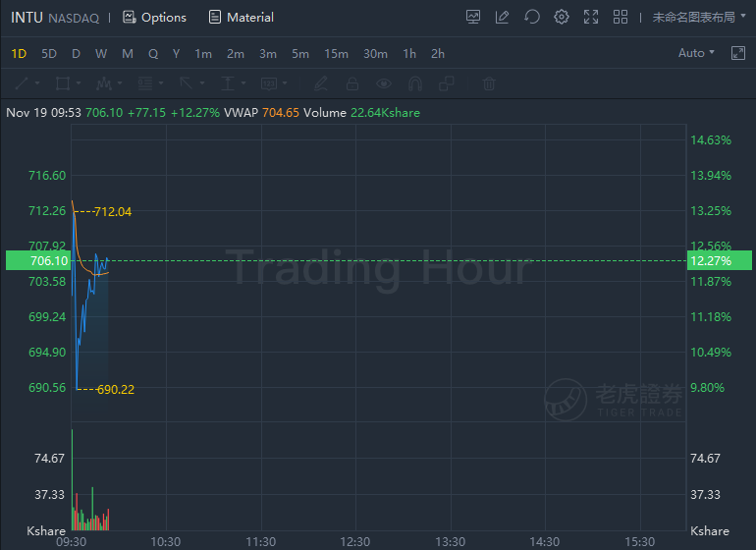
Task: Switch to the W weekly chart
Action: tap(101, 54)
